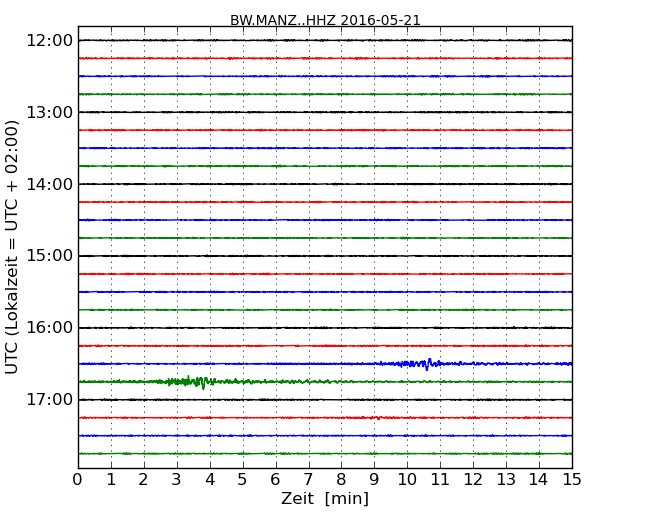Click the 9 minute tick label
This screenshot has width=650, height=520.
pos(374,480)
